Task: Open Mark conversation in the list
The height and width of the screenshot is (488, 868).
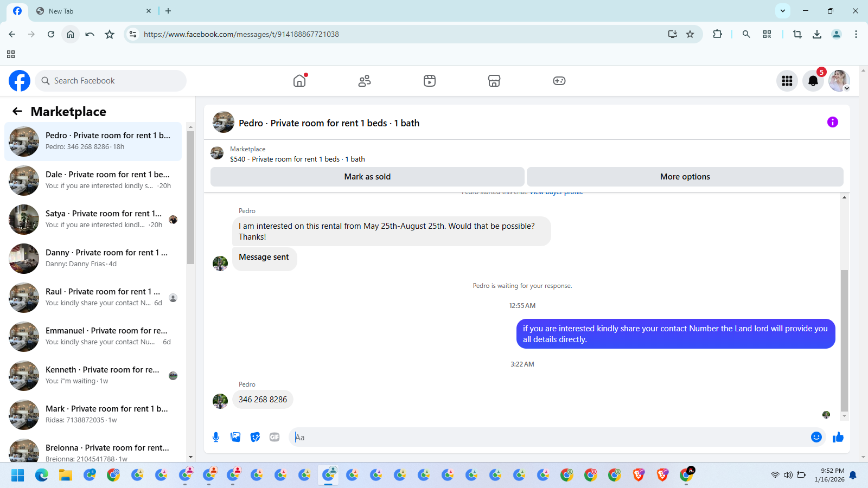Action: click(93, 415)
